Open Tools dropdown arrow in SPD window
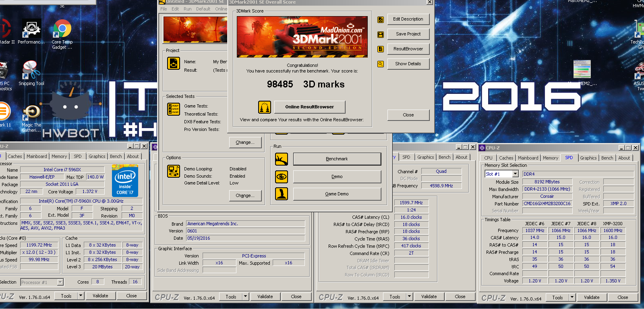 click(572, 297)
